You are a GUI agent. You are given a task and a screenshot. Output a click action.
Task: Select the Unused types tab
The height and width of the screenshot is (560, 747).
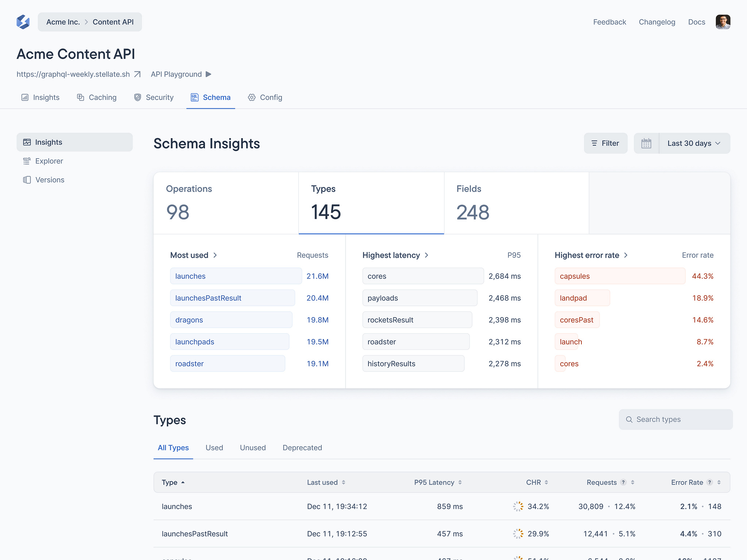point(253,448)
